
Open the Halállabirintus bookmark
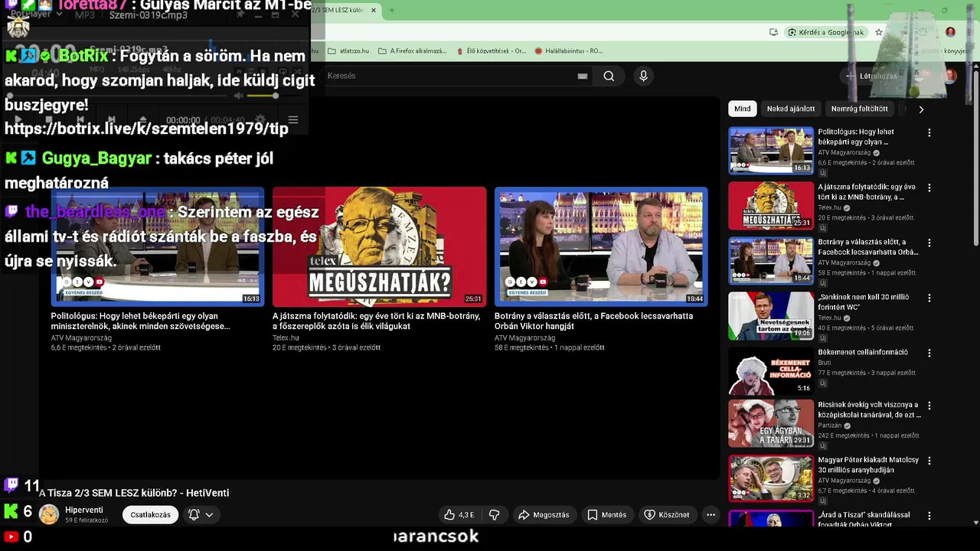pyautogui.click(x=568, y=51)
